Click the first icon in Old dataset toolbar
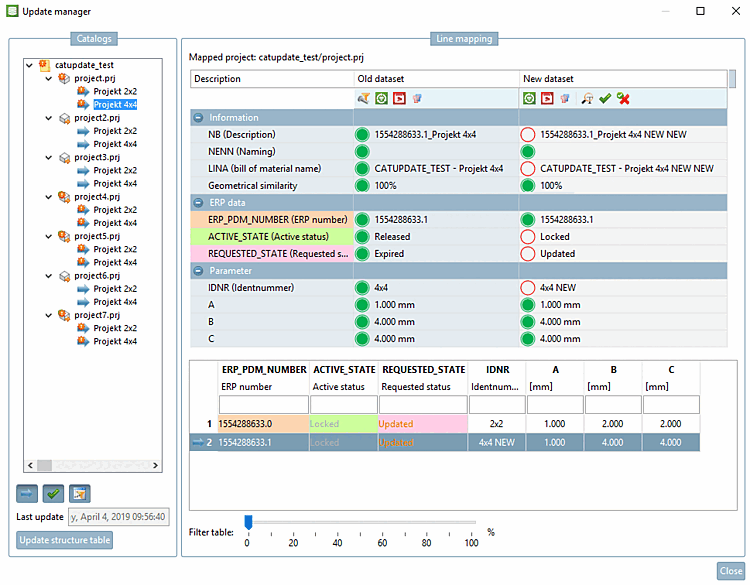Viewport: 750px width, 585px height. [364, 98]
